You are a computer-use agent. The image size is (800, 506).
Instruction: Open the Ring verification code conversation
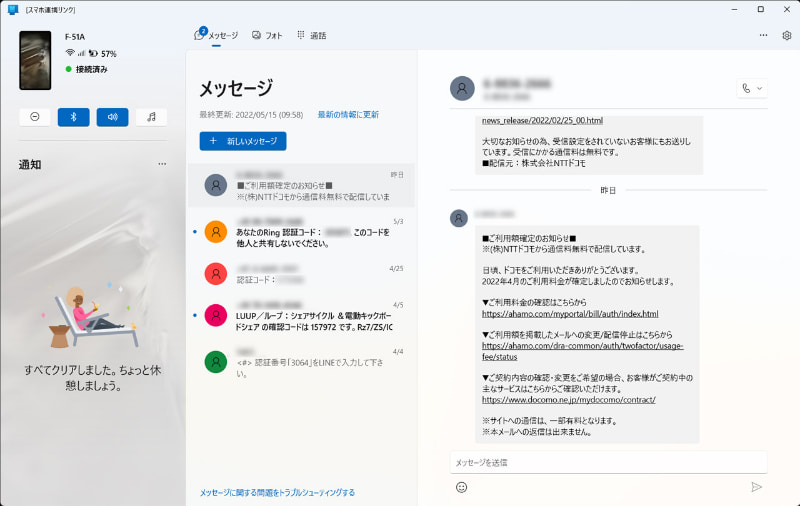point(301,232)
